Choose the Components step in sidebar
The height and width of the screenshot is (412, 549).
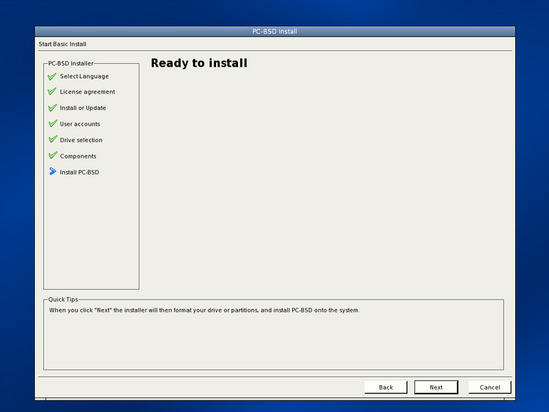[78, 156]
